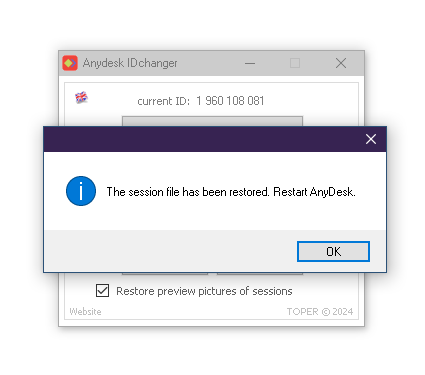Screen dimensions: 425x375
Task: Open the Website link
Action: tap(85, 311)
